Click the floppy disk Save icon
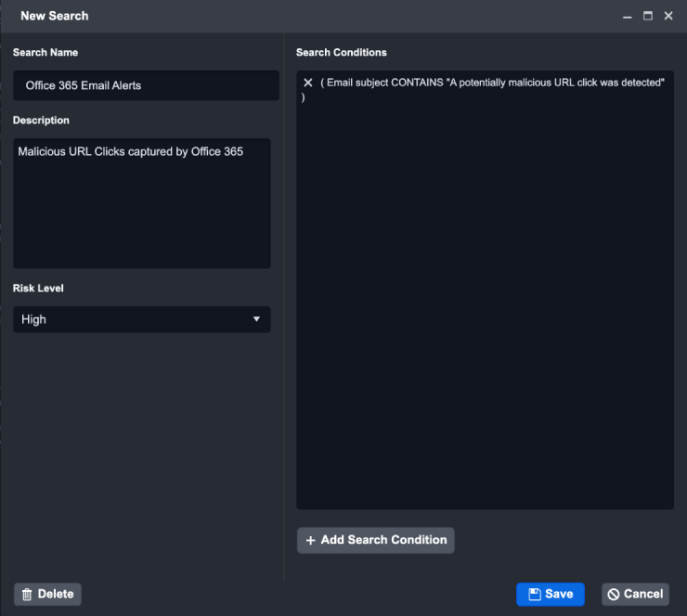687x616 pixels. (534, 595)
